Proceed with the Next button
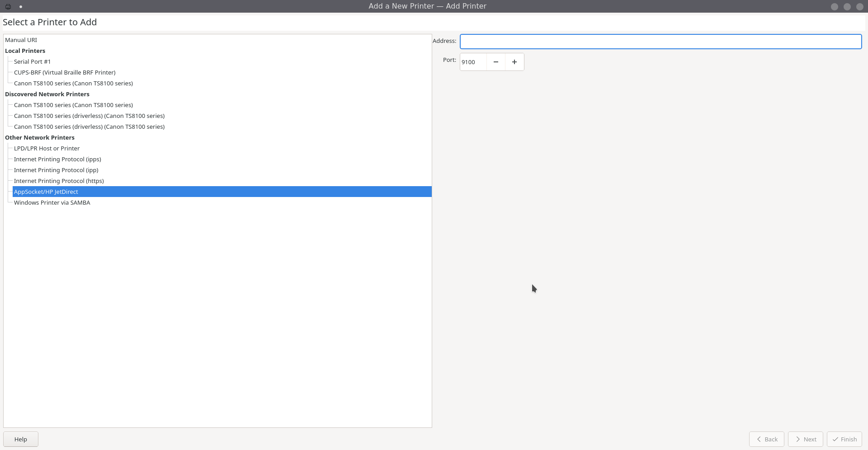868x450 pixels. [806, 439]
